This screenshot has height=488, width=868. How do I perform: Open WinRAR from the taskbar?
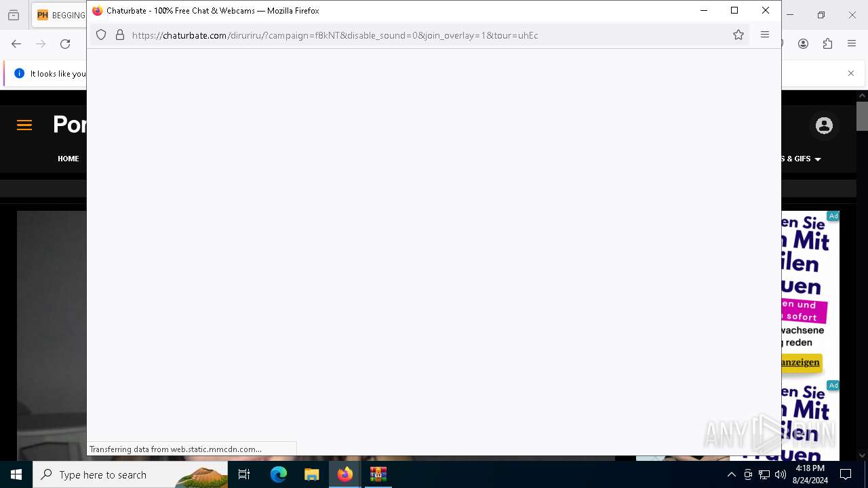point(378,474)
